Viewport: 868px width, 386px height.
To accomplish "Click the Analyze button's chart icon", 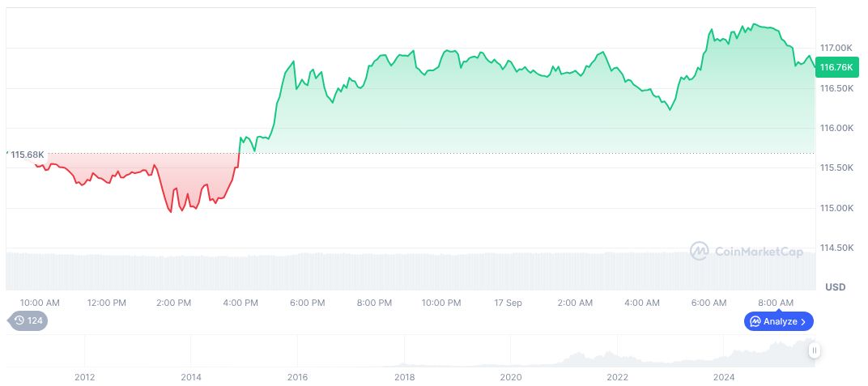I will click(x=755, y=321).
